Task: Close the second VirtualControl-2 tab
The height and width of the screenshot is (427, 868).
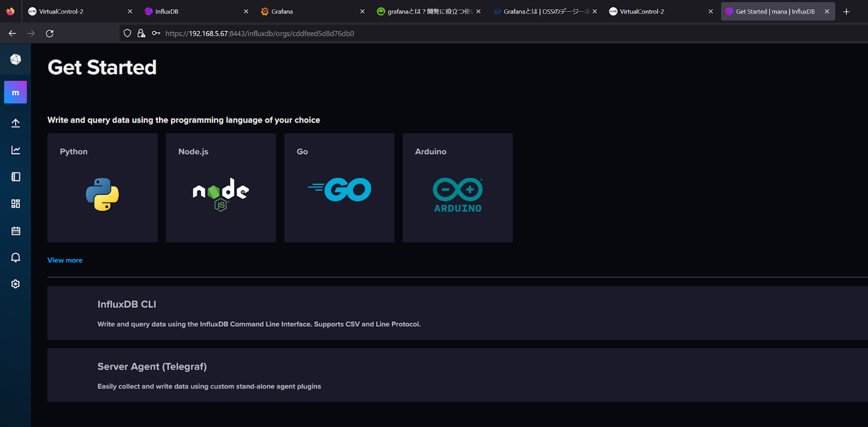Action: (x=711, y=11)
